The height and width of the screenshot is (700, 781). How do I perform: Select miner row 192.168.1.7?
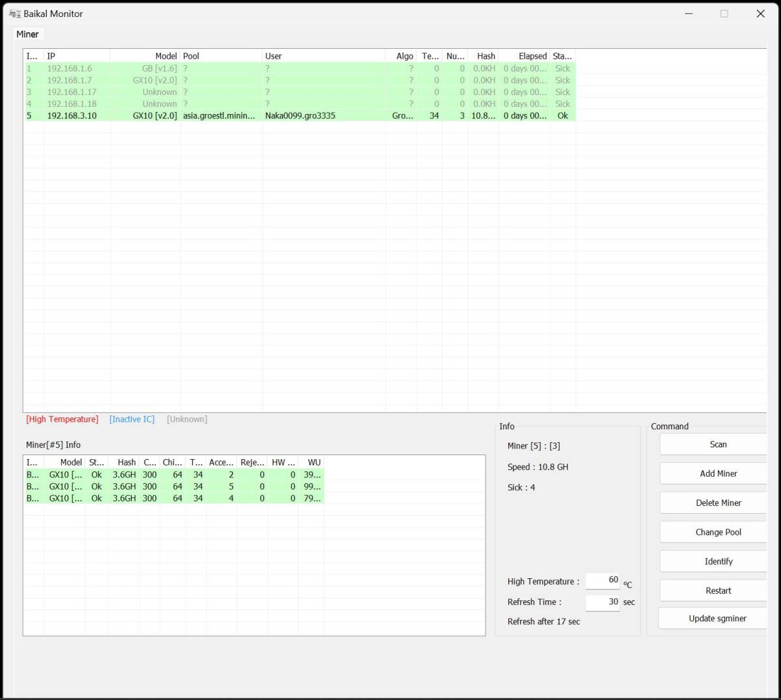click(299, 80)
